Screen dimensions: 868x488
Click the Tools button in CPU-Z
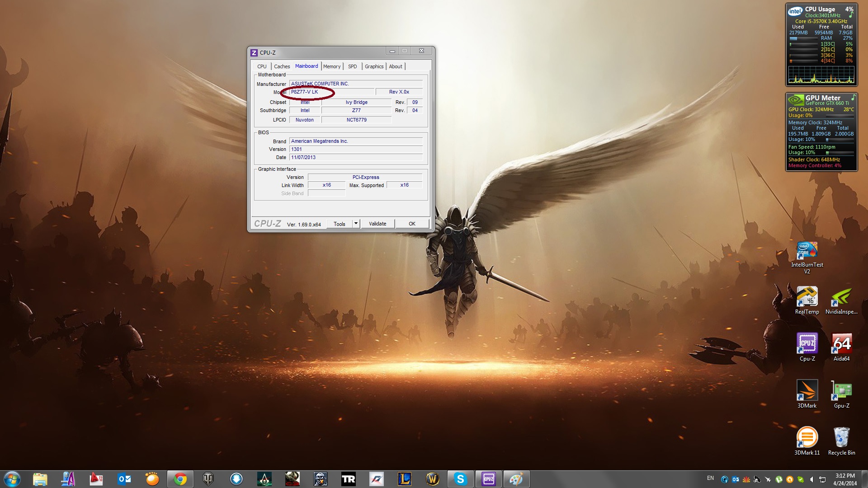(x=339, y=224)
